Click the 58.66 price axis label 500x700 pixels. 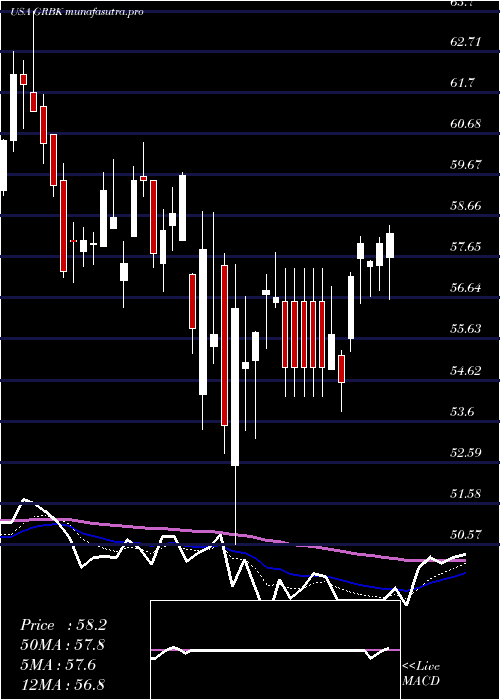pos(467,205)
